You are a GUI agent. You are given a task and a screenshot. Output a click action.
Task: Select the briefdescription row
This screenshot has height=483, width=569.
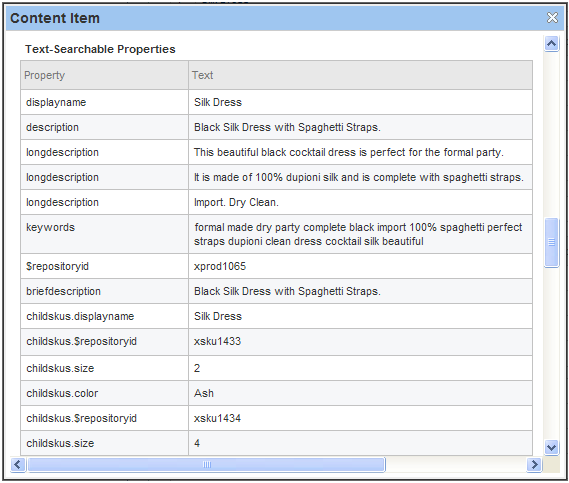[277, 291]
